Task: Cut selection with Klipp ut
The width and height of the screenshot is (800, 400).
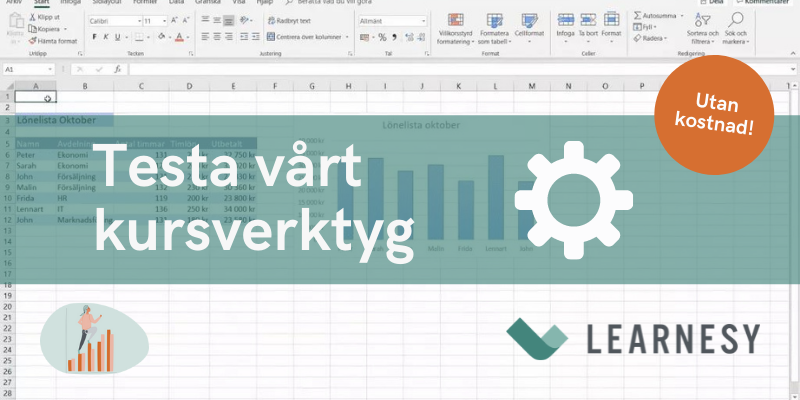Action: (x=44, y=17)
